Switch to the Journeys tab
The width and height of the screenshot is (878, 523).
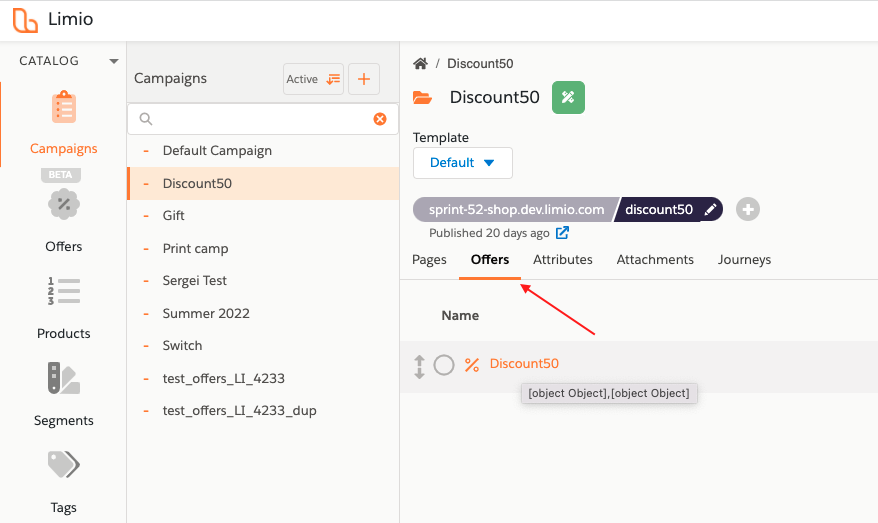744,260
